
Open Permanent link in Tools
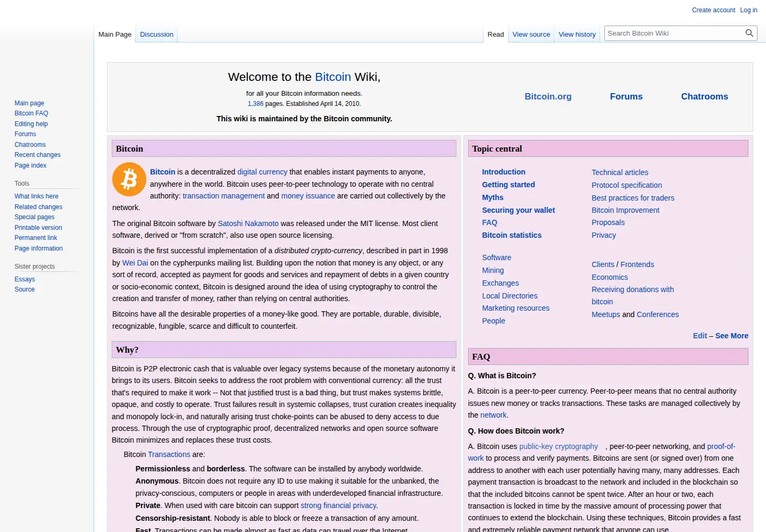(x=36, y=238)
